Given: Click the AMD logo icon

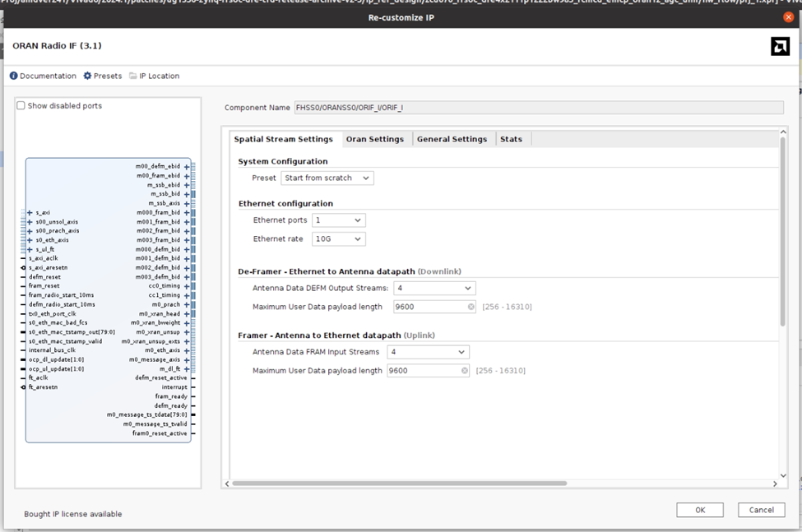Looking at the screenshot, I should point(780,47).
